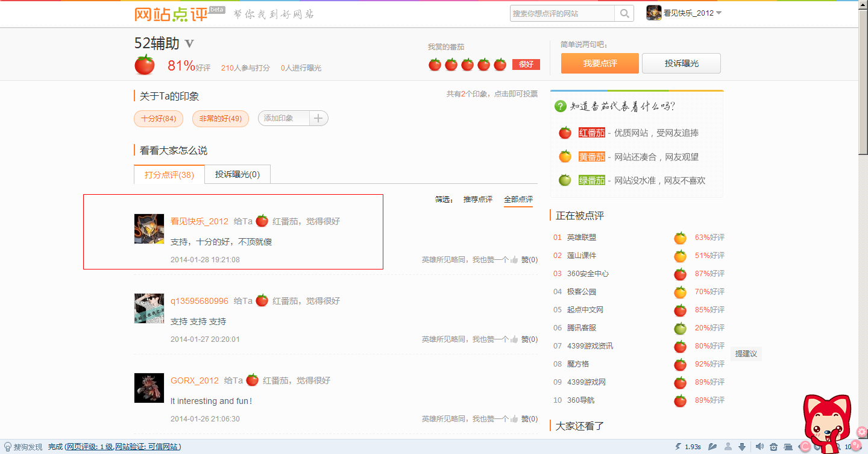The width and height of the screenshot is (868, 454).
Task: Open 魔方格 in the ranking list
Action: pos(578,364)
